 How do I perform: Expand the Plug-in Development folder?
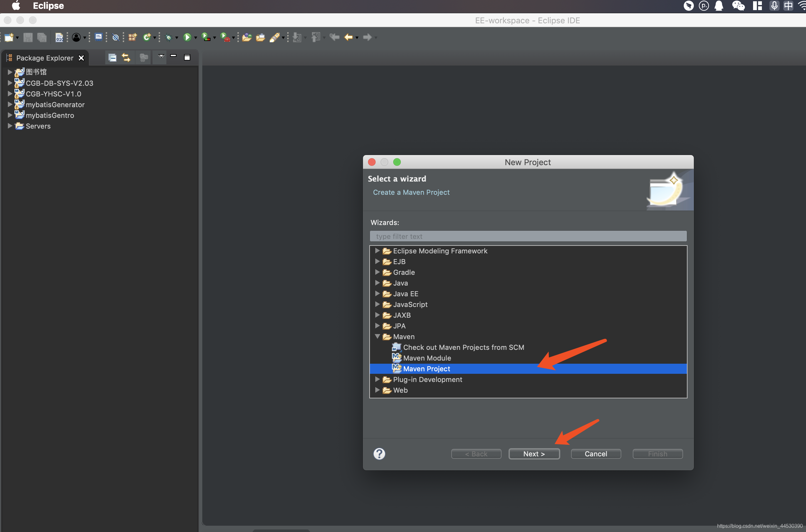click(x=377, y=379)
